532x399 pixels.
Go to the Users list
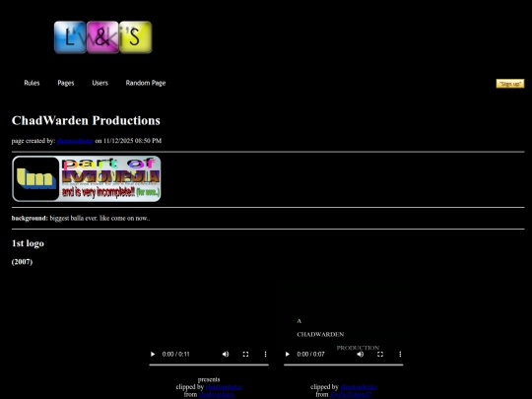pos(100,83)
